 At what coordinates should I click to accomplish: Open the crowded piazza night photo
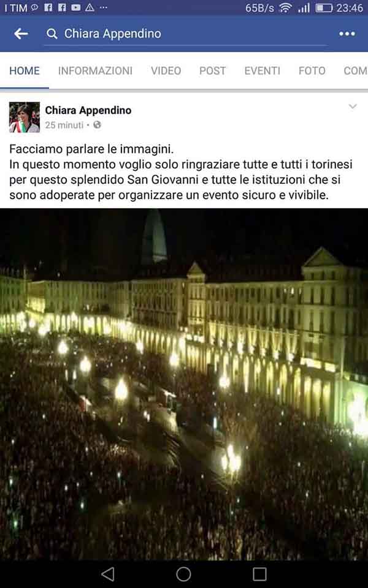[x=184, y=384]
